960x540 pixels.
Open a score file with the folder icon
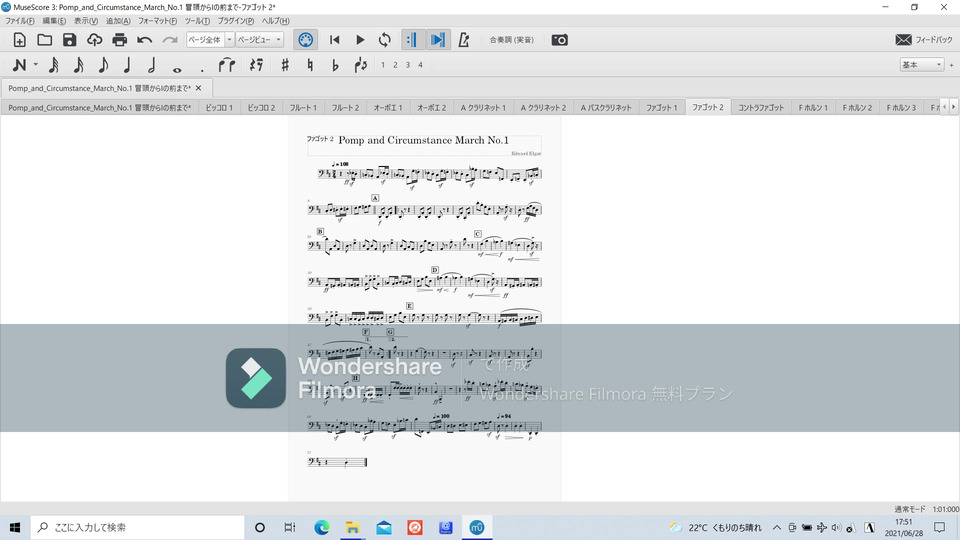[x=45, y=40]
